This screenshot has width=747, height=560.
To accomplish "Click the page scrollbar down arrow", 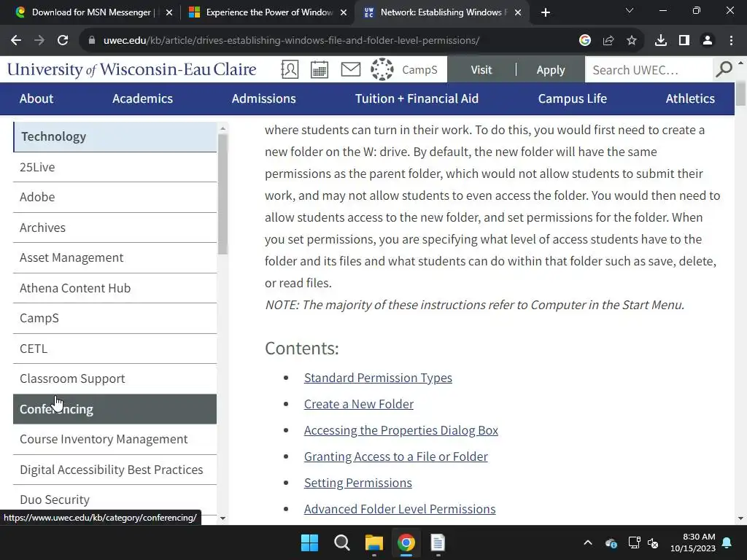I will (740, 518).
